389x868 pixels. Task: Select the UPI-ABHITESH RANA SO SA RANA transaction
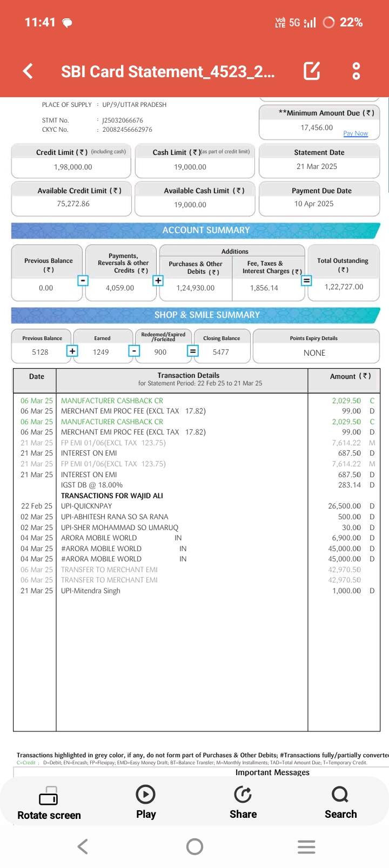point(197,517)
